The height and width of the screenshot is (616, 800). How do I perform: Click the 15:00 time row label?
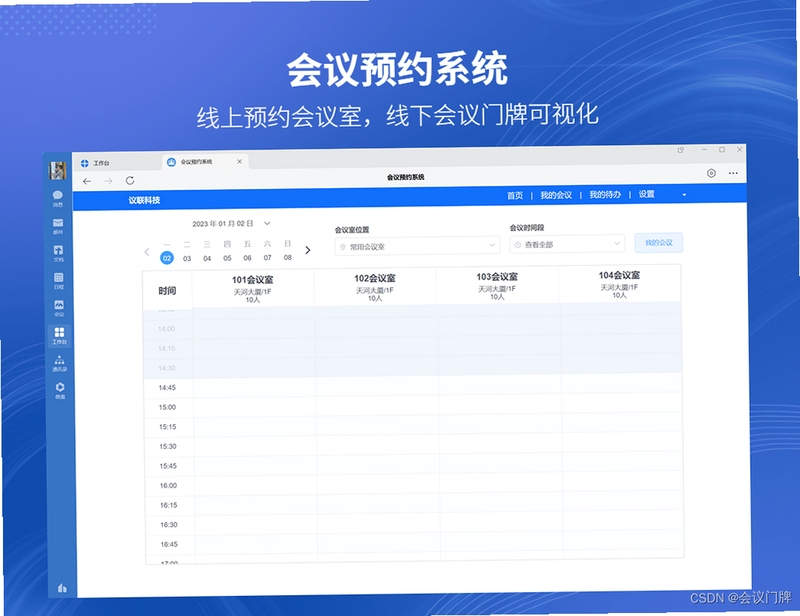tap(167, 407)
